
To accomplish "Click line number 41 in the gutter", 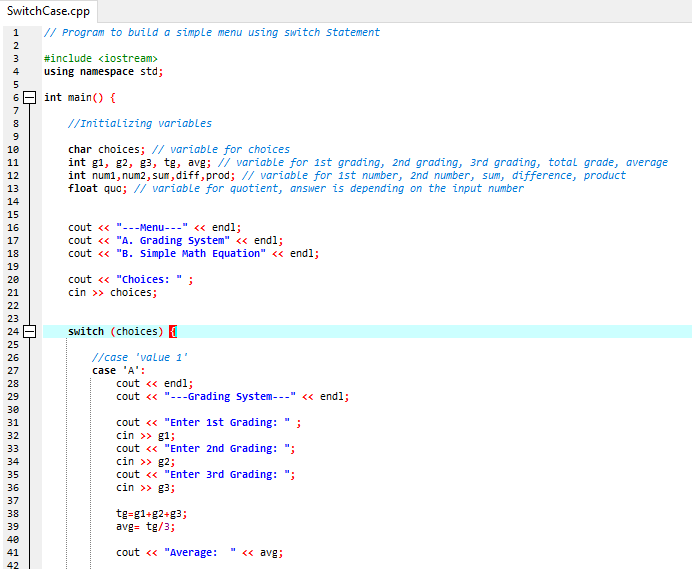I will click(x=13, y=552).
